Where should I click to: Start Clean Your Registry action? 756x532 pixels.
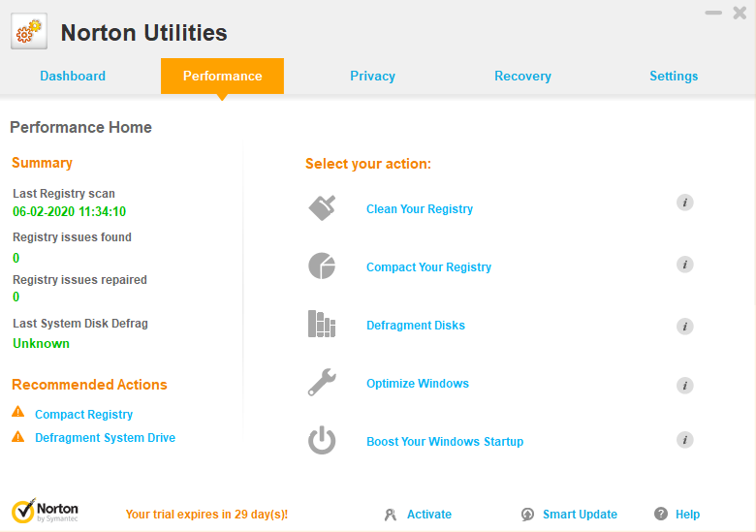click(x=420, y=209)
